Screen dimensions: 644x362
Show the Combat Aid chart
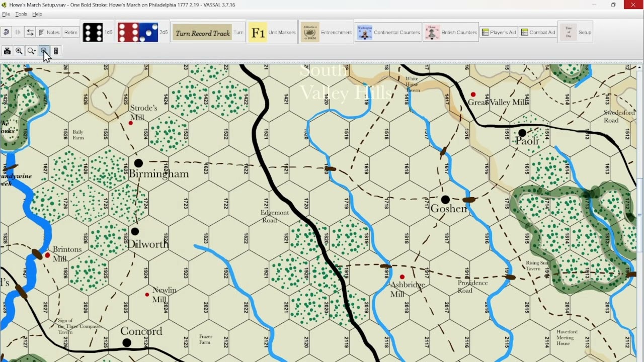click(x=538, y=32)
